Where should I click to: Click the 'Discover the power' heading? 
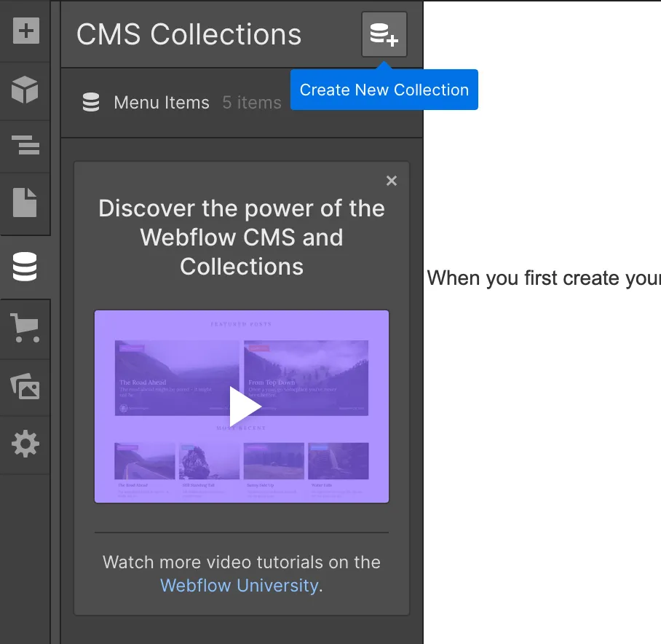tap(242, 237)
